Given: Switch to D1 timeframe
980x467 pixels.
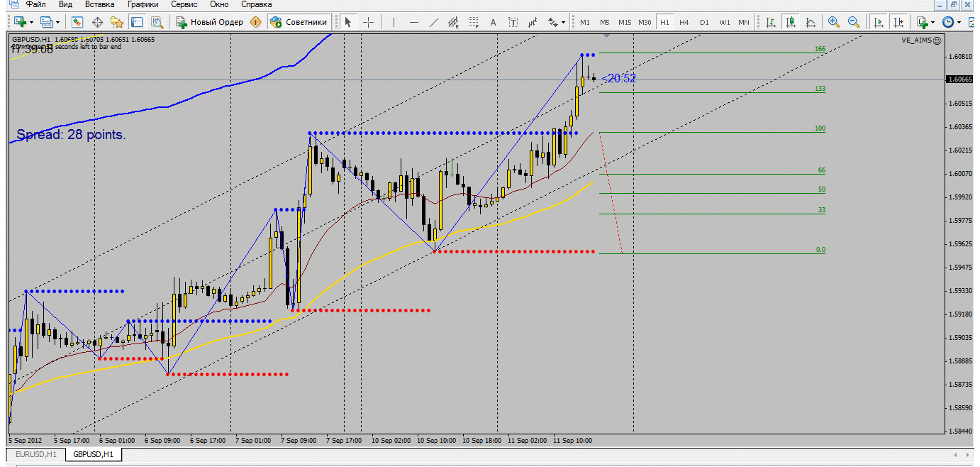Looking at the screenshot, I should pyautogui.click(x=704, y=22).
